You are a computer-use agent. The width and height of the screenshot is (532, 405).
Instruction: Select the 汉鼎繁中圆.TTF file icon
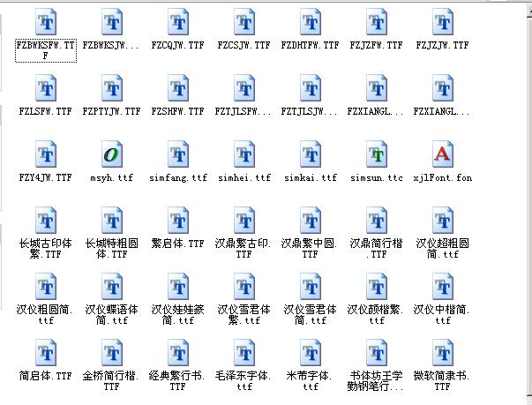pyautogui.click(x=310, y=221)
